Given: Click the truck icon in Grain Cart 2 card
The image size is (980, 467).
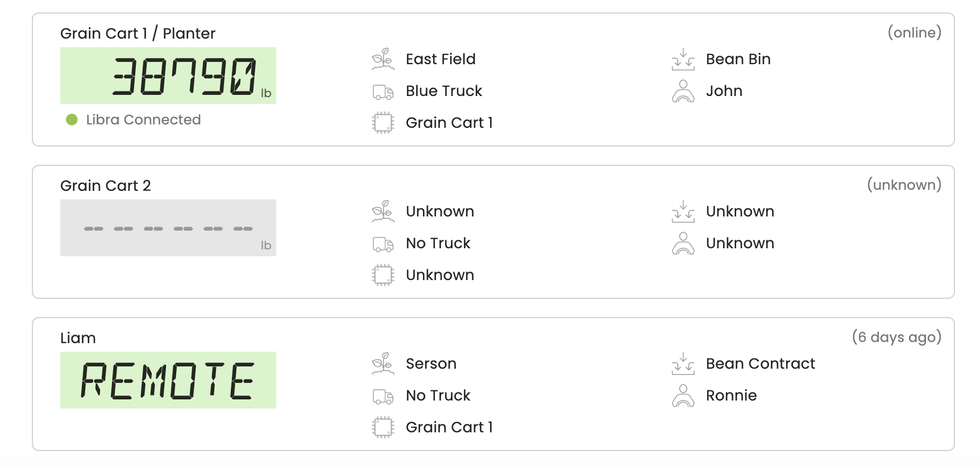Looking at the screenshot, I should point(383,244).
